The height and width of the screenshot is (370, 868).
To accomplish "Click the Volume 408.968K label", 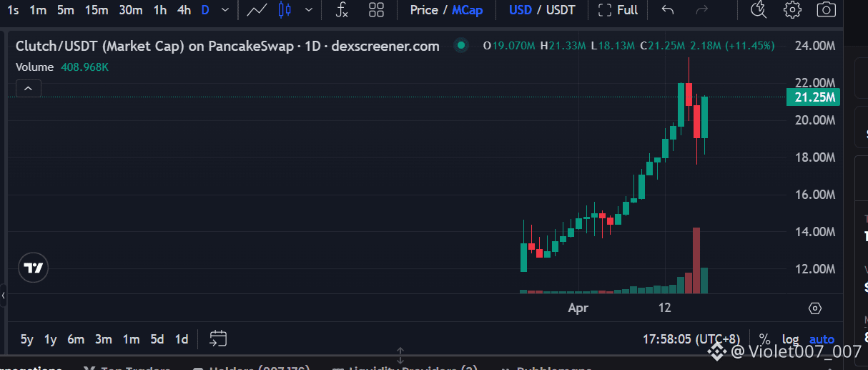I will (62, 67).
